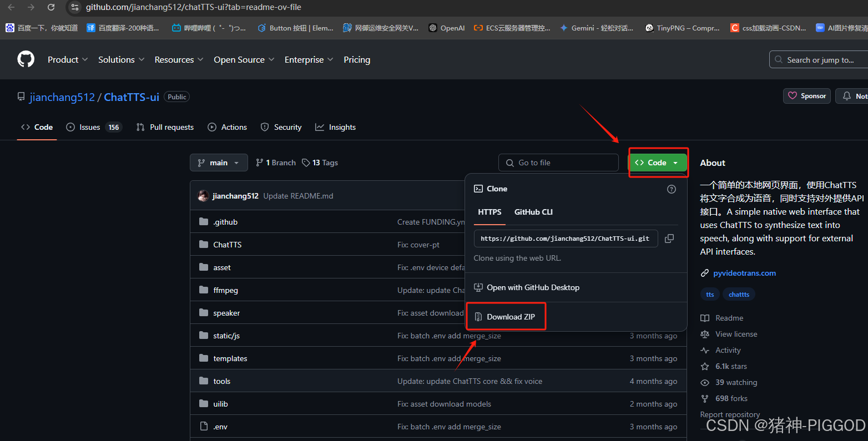Click the browser address bar URL
This screenshot has width=868, height=441.
coord(193,7)
